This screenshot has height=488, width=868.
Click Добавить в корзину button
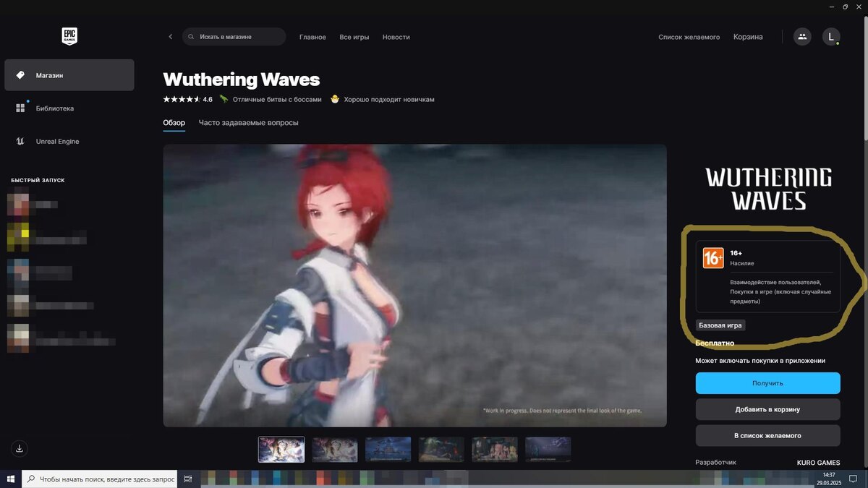[768, 409]
